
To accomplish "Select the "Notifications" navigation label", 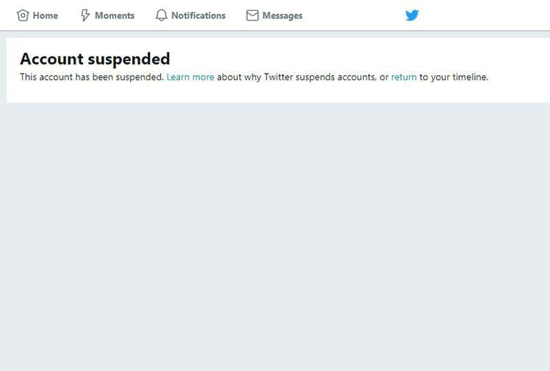I will point(198,16).
